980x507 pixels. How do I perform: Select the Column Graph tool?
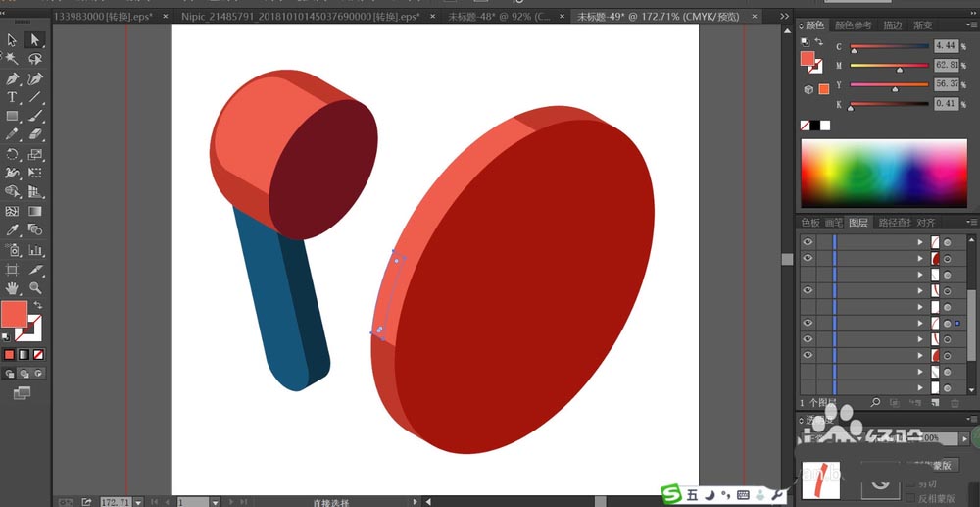point(35,250)
